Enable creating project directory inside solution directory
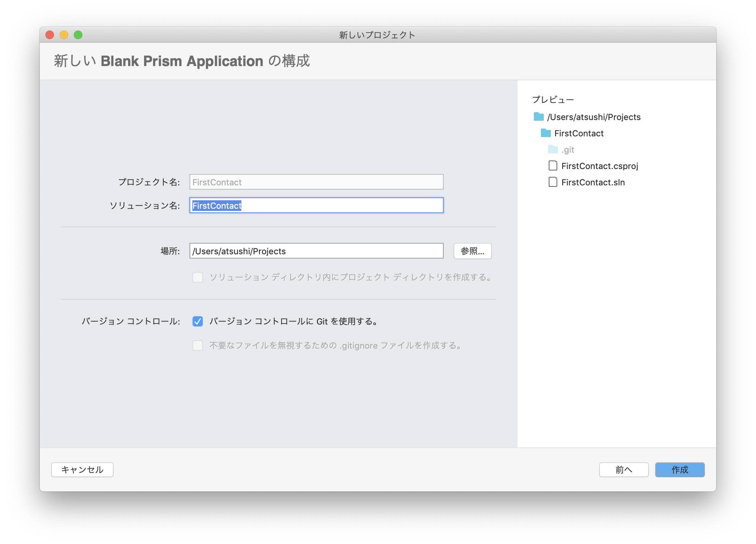 coord(198,278)
